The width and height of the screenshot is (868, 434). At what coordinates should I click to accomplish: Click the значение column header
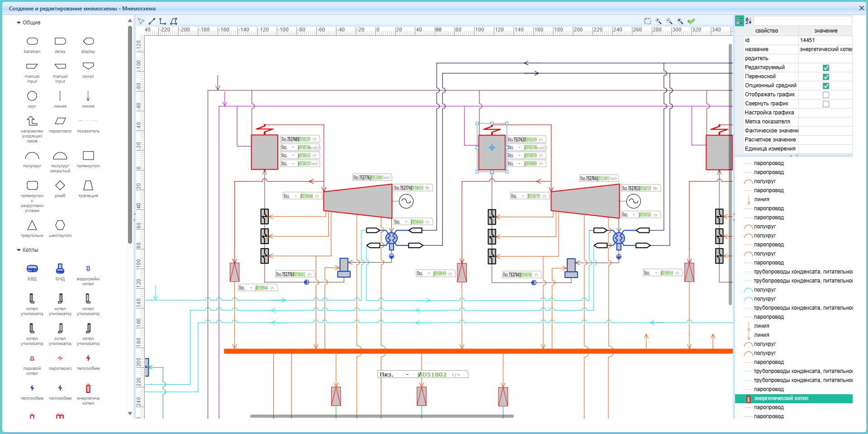825,31
